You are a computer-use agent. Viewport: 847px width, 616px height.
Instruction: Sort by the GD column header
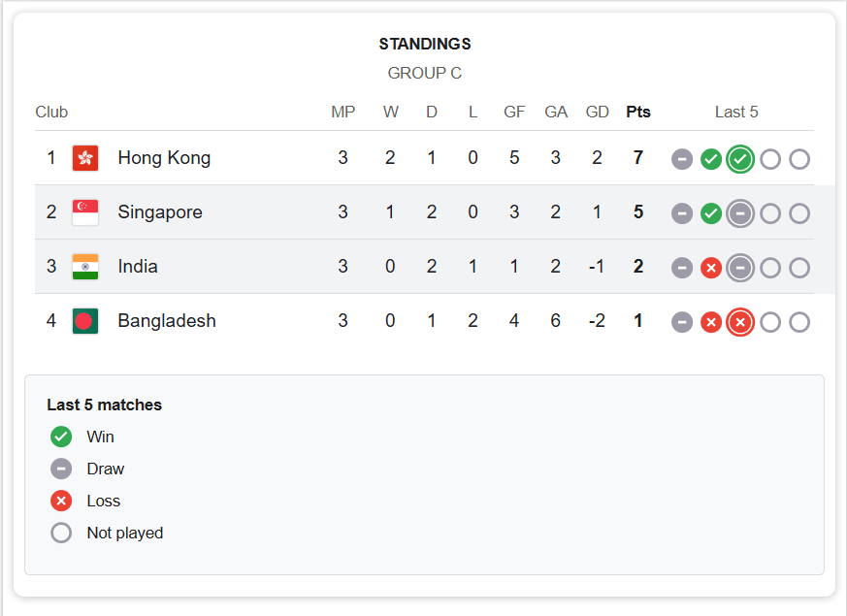click(x=598, y=112)
